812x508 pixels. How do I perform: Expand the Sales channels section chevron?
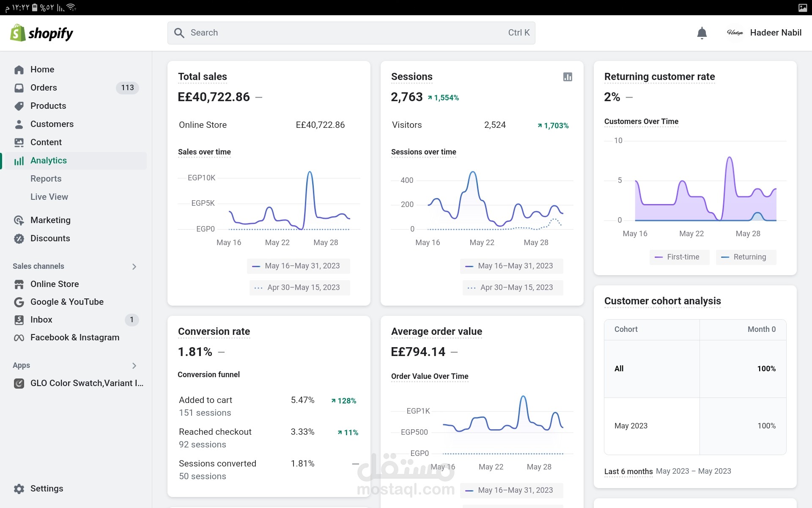[x=134, y=267]
